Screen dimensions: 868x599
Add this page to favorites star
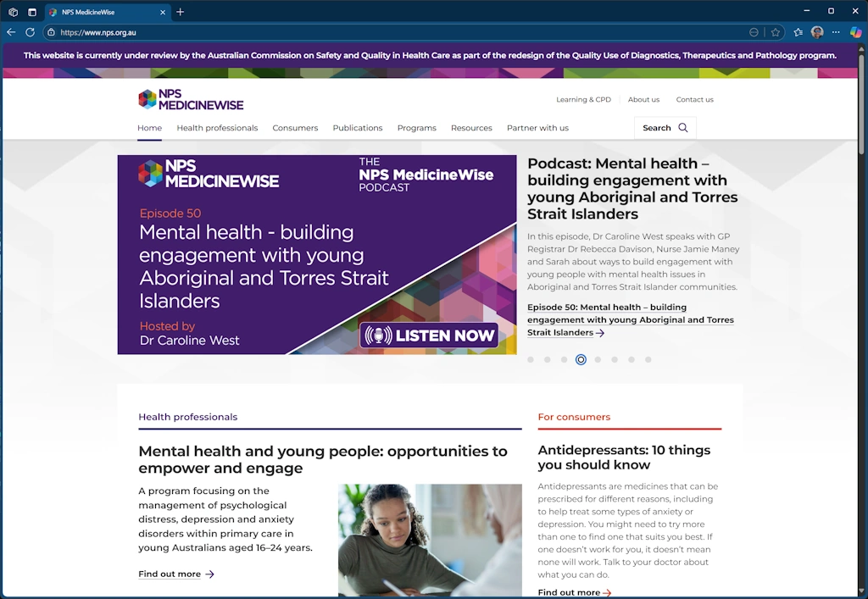tap(776, 32)
